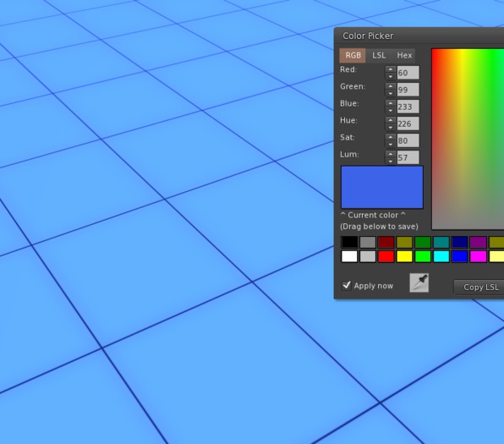Select the dark gray palette swatch
Screen dimensions: 504x444
368,242
